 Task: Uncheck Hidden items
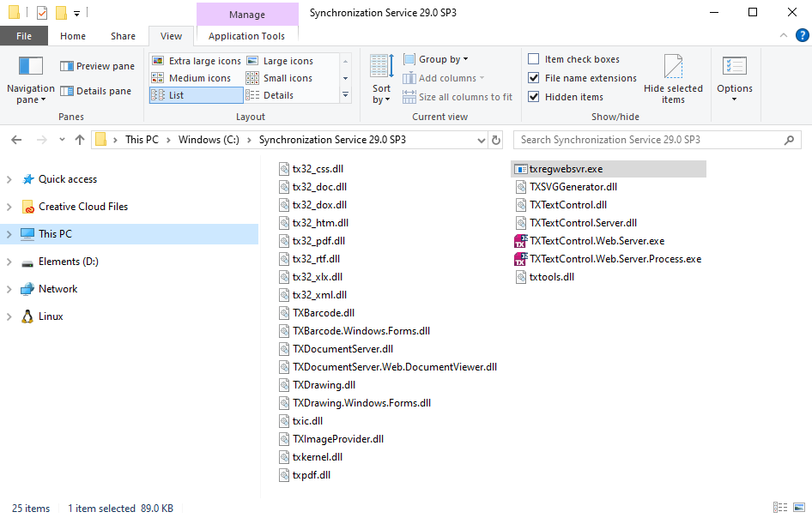click(566, 97)
